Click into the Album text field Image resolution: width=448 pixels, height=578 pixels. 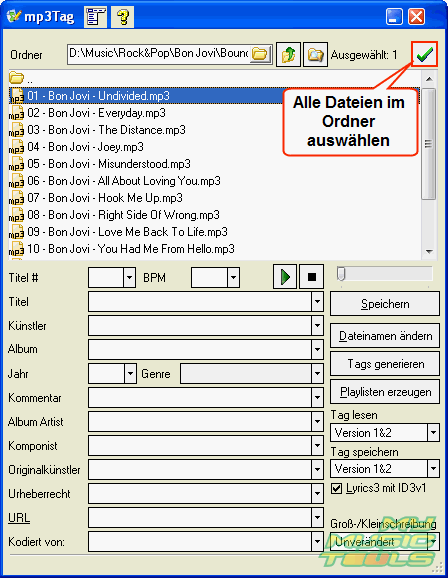click(x=200, y=349)
